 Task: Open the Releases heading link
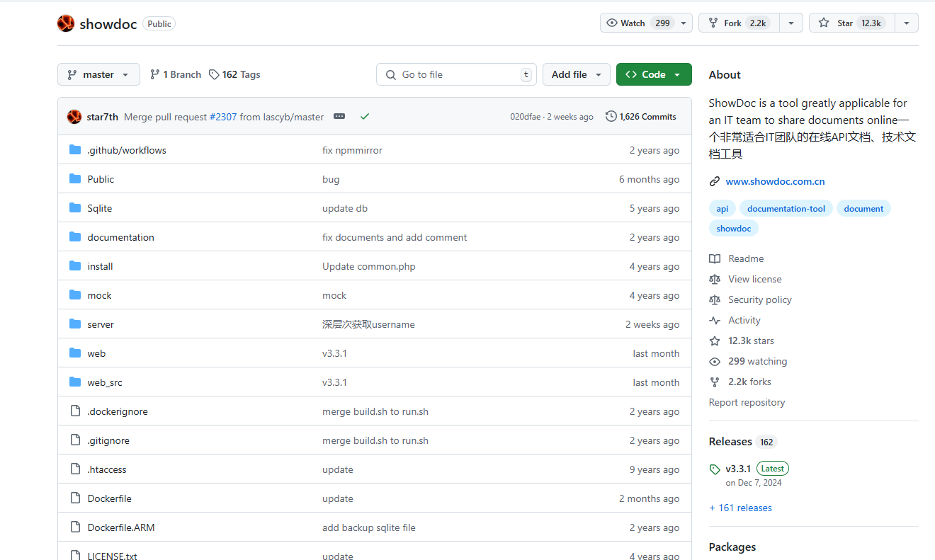click(x=730, y=441)
